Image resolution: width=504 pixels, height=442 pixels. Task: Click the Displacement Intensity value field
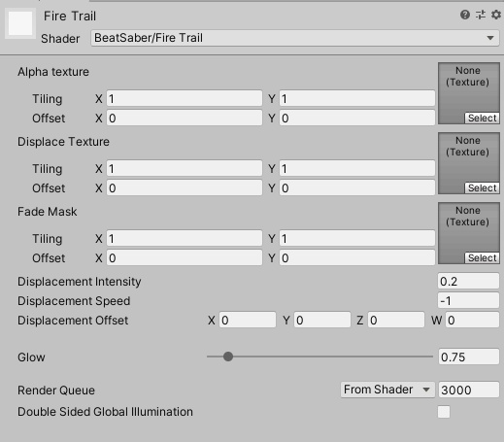[x=468, y=281]
